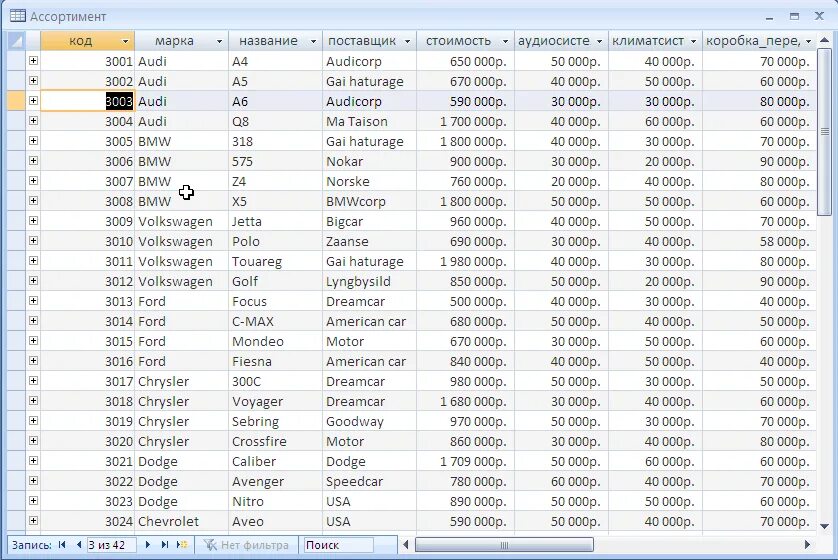Click the Ассортимент table icon in title bar
Viewport: 838px width, 560px height.
[x=18, y=16]
